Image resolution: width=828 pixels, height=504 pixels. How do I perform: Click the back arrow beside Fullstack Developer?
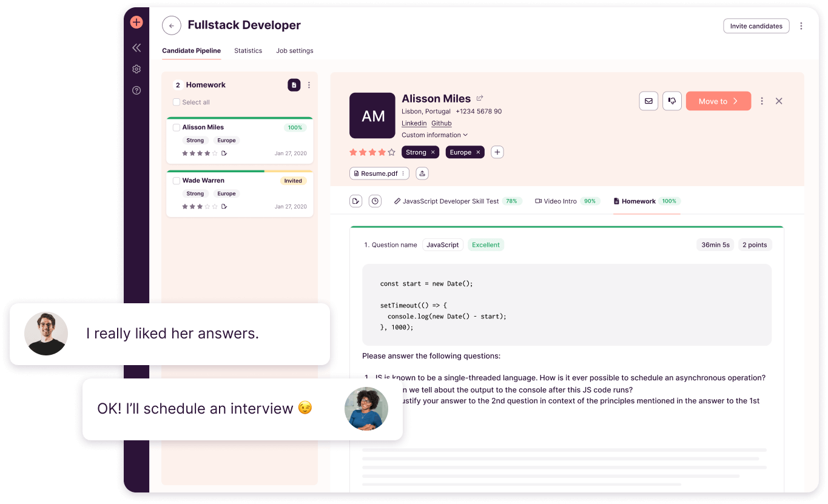(x=172, y=25)
